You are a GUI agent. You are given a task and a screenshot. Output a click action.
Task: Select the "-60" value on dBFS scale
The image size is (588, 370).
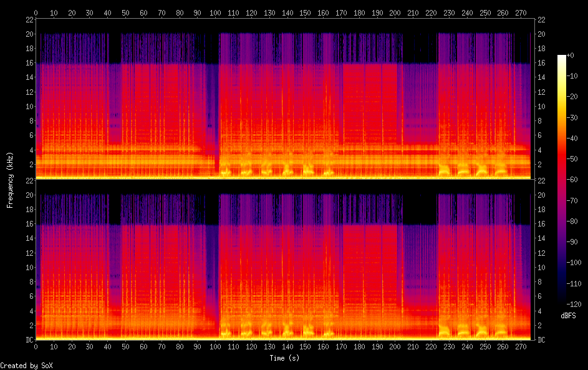click(572, 179)
